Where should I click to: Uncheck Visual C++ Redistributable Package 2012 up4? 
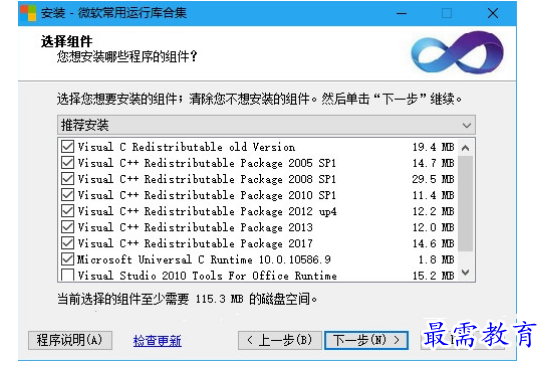tap(67, 211)
